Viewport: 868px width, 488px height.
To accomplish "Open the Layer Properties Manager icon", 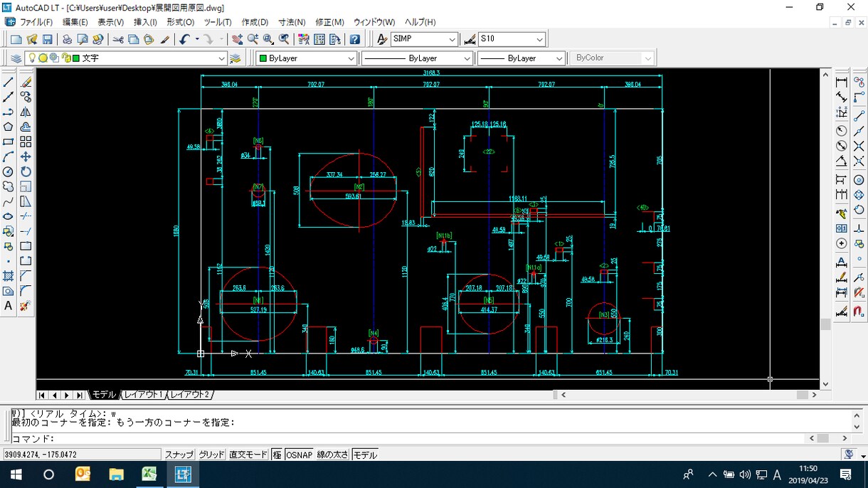I will 16,58.
